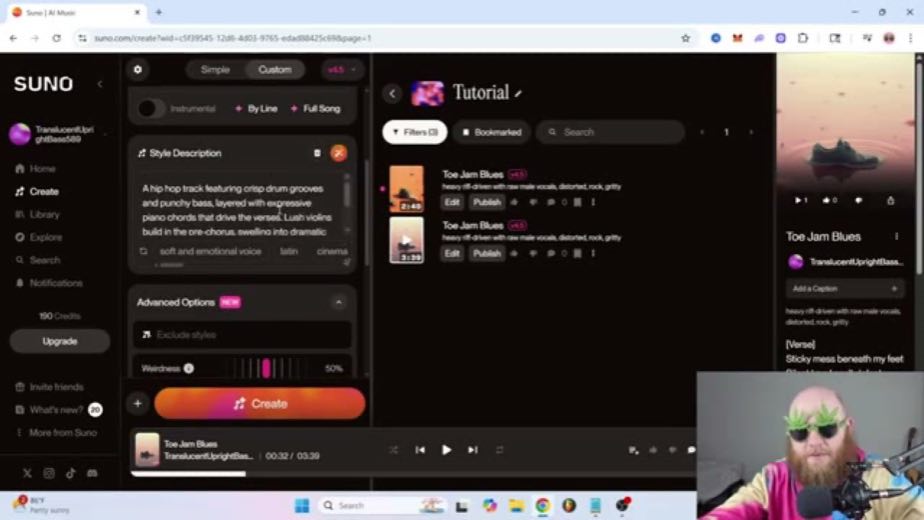
Task: Open more options for second Toe Jam Blues
Action: pos(593,254)
